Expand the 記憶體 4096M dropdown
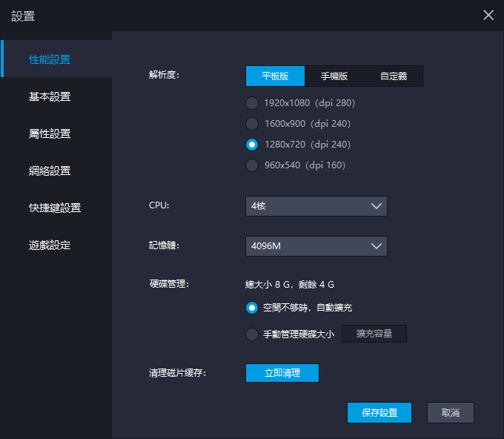This screenshot has width=504, height=439. point(316,246)
